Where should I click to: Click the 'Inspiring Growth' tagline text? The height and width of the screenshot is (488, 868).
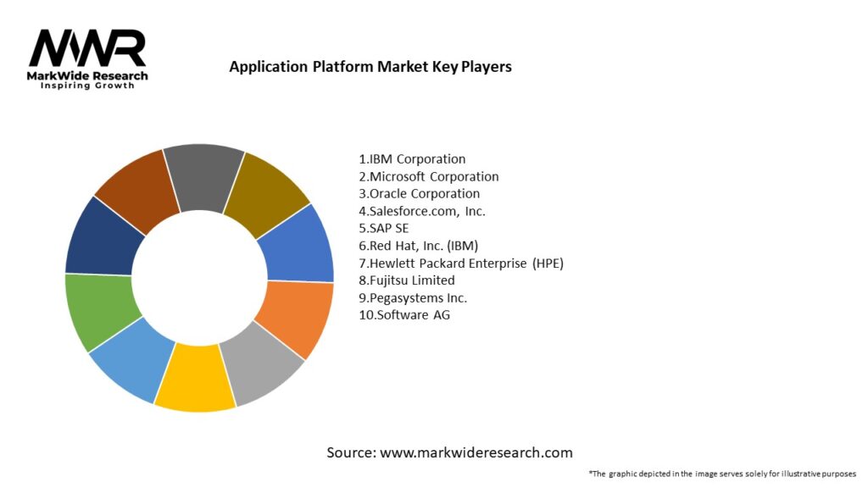[87, 86]
